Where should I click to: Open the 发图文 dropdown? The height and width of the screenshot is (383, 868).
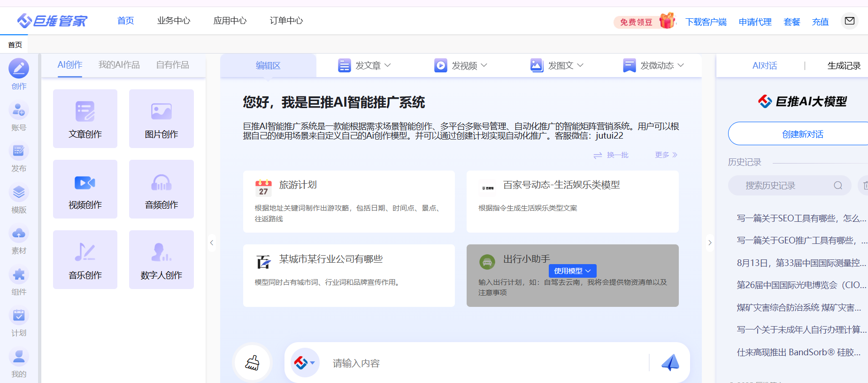557,65
